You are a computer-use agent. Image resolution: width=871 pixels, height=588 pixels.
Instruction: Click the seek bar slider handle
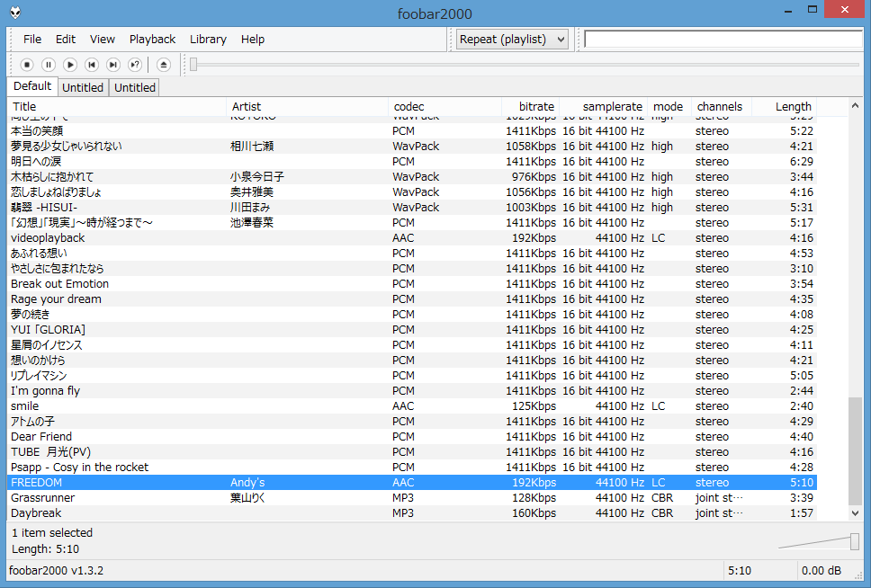coord(193,65)
